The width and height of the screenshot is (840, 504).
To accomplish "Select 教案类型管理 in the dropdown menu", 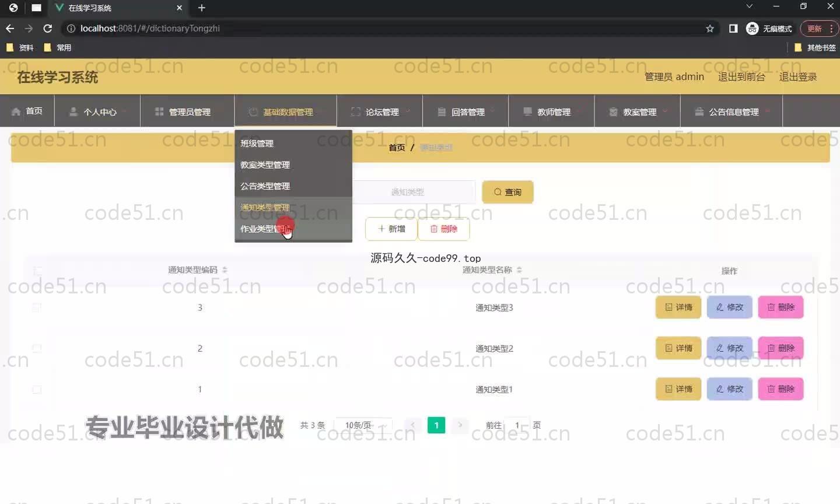I will click(293, 165).
